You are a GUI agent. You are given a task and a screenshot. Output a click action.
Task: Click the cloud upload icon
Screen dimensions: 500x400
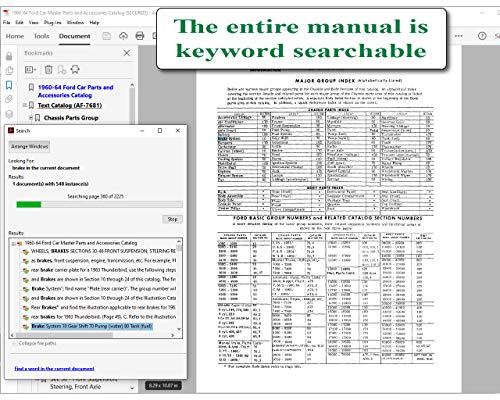point(123,36)
